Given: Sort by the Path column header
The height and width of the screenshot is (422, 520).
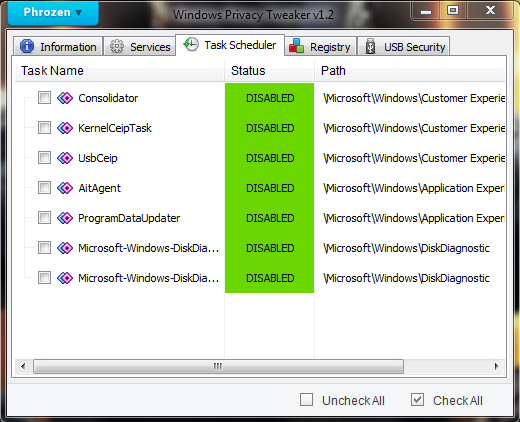Looking at the screenshot, I should click(410, 71).
